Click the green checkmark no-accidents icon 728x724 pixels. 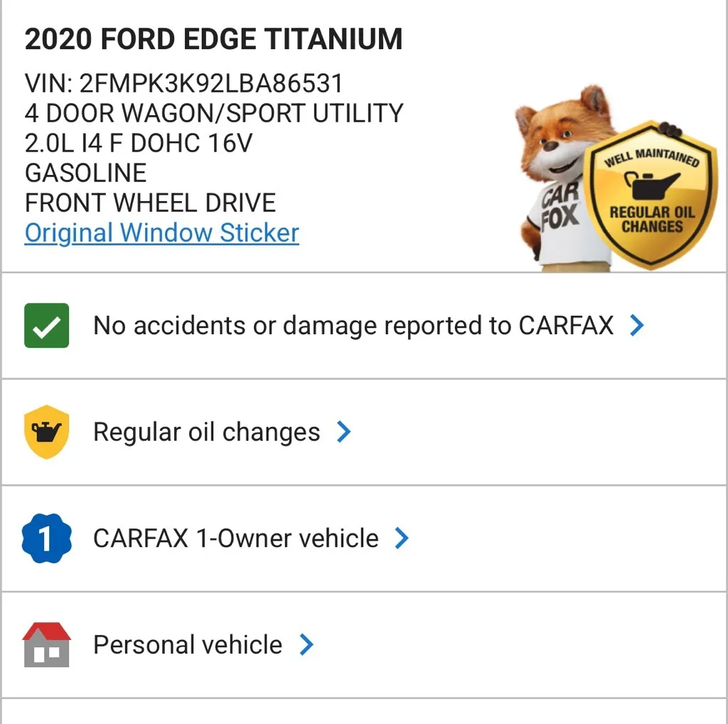(46, 326)
